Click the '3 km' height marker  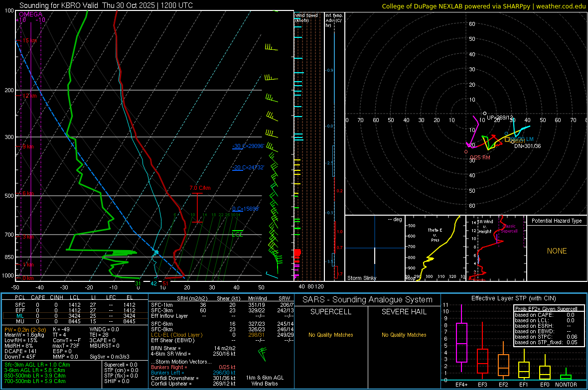(28, 237)
